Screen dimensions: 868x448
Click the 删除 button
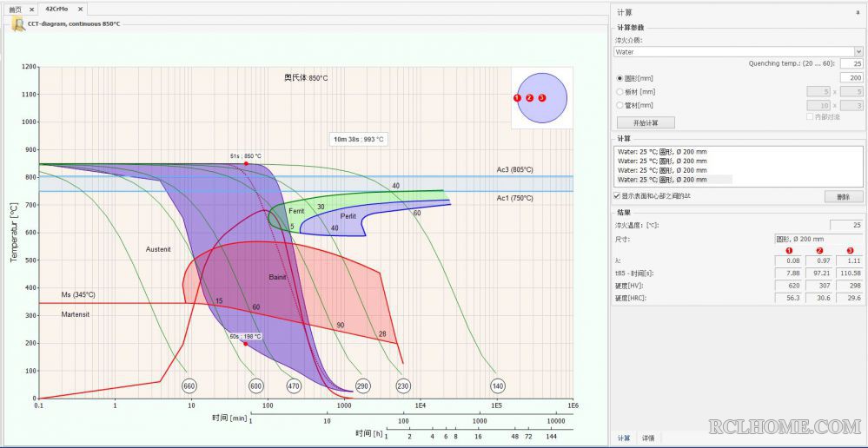click(x=844, y=197)
